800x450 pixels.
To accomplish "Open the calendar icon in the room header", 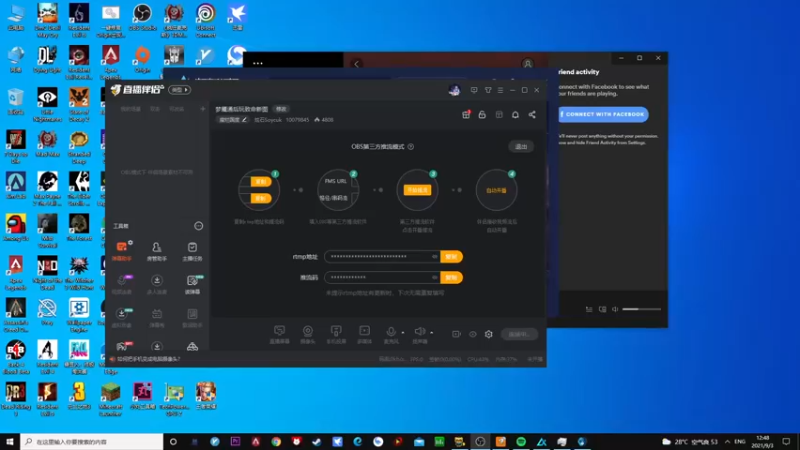I will (499, 115).
